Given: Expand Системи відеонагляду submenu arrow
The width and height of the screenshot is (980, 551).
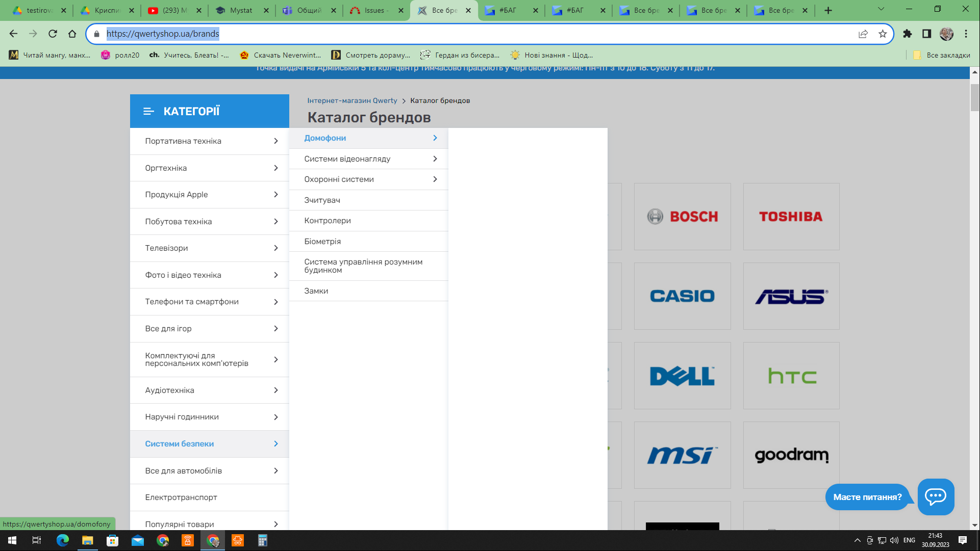Looking at the screenshot, I should point(435,159).
